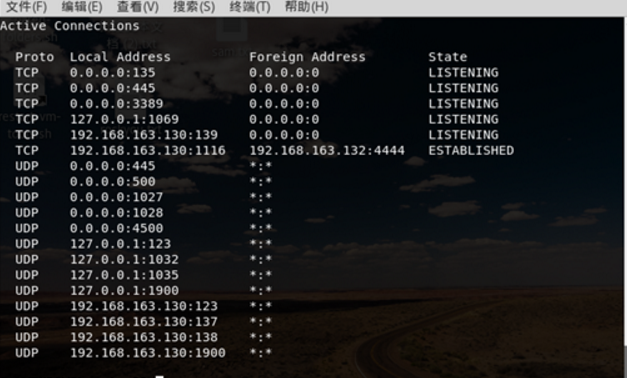
Task: Click local address 127.0.0.1:123
Action: (x=120, y=244)
